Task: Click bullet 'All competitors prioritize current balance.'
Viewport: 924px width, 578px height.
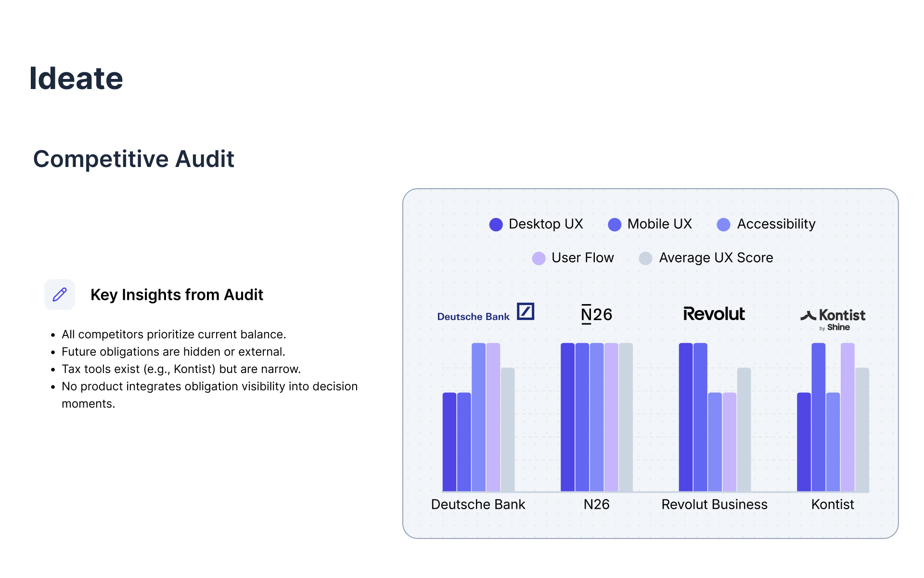Action: pyautogui.click(x=174, y=334)
